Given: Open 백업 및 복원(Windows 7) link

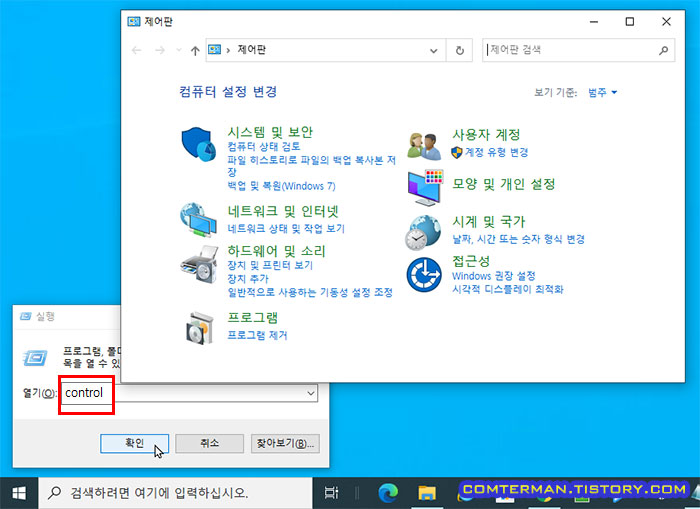Looking at the screenshot, I should tap(281, 186).
